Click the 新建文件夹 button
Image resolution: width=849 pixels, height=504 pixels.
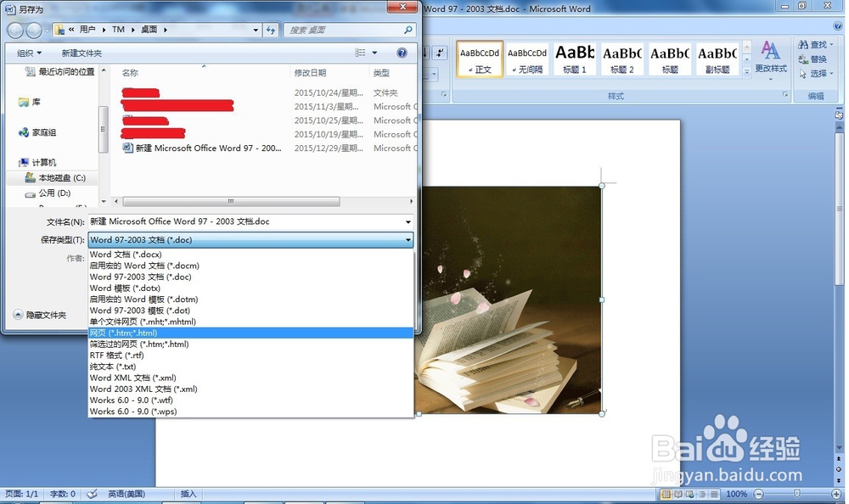point(82,53)
